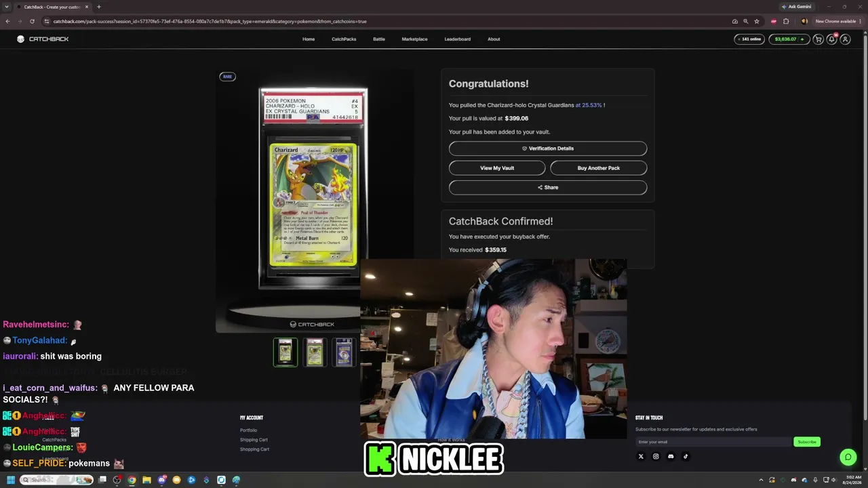The image size is (868, 488).
Task: Bookmark this page with the star icon
Action: 757,21
